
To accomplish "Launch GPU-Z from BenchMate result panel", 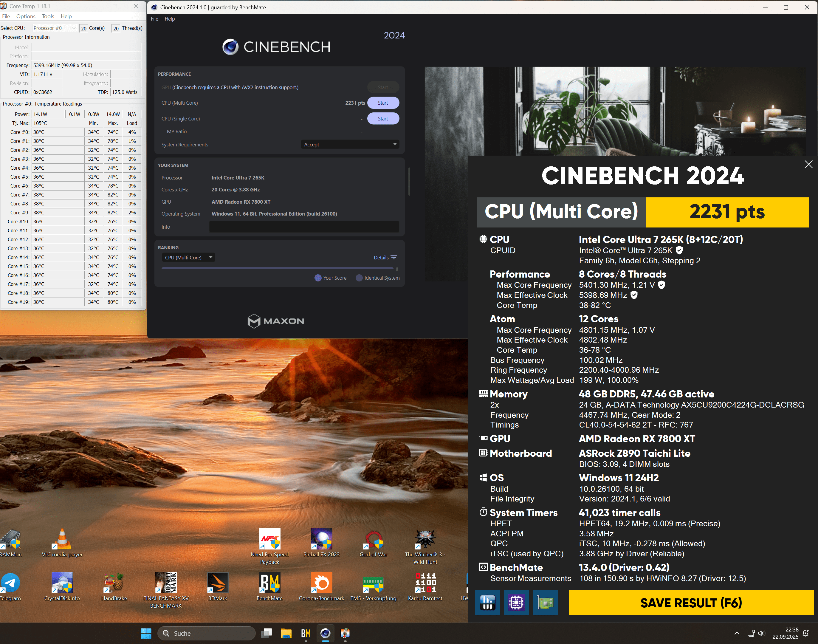I will coord(545,603).
